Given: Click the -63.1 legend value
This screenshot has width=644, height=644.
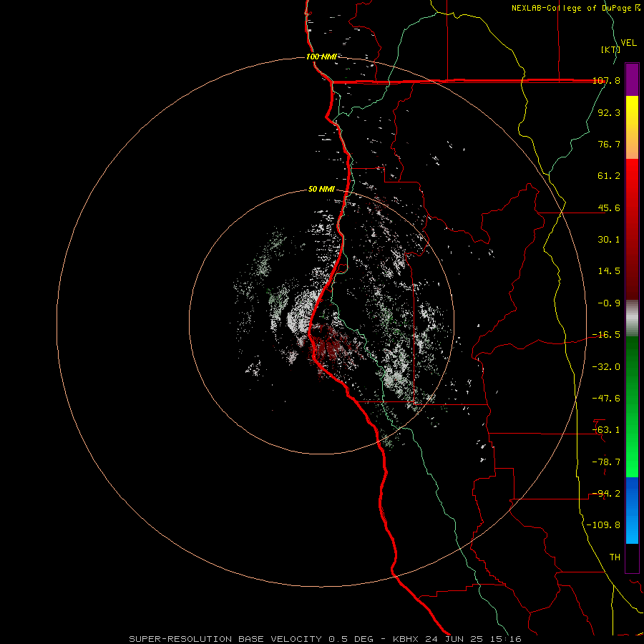Looking at the screenshot, I should [x=606, y=430].
